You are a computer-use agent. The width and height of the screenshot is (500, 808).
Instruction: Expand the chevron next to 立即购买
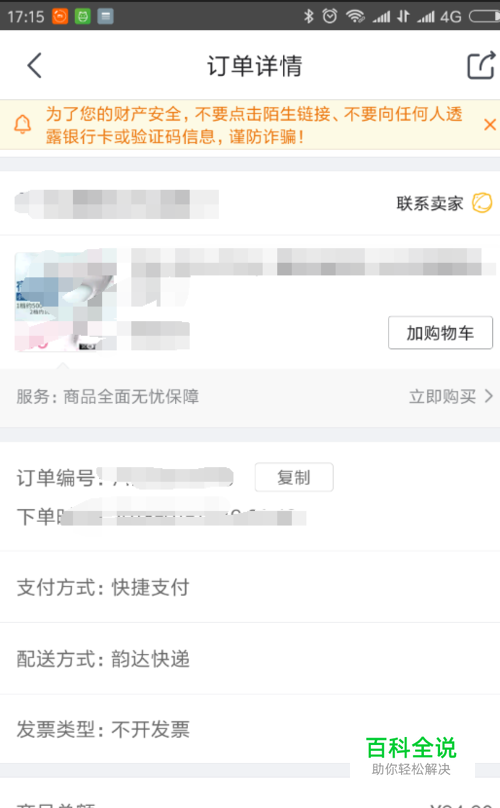pyautogui.click(x=488, y=396)
